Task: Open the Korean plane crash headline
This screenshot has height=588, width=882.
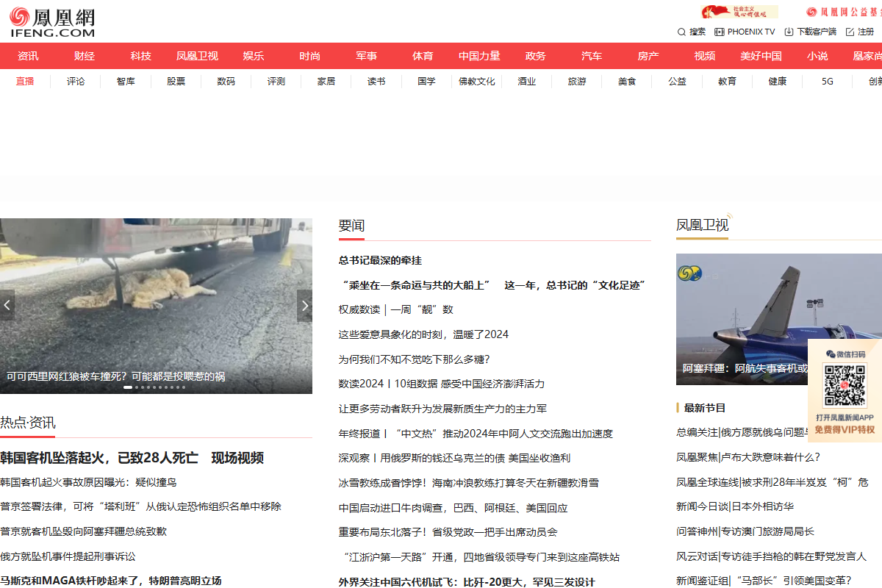Action: coord(134,457)
